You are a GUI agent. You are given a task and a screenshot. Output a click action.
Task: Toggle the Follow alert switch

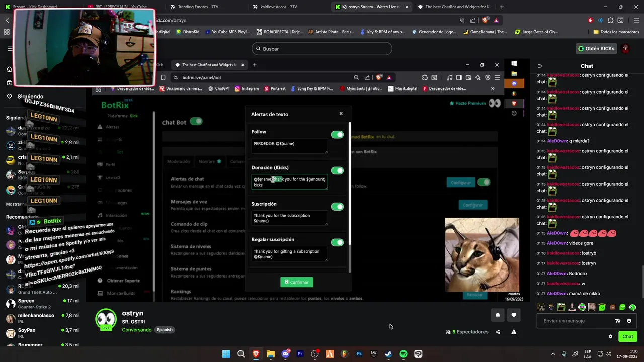coord(337,135)
